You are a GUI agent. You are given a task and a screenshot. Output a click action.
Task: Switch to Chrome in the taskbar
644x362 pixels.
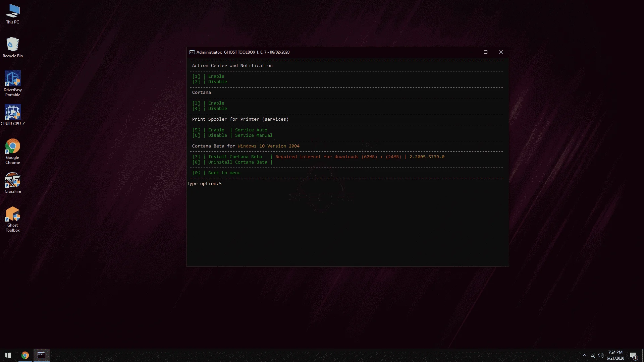click(x=25, y=355)
